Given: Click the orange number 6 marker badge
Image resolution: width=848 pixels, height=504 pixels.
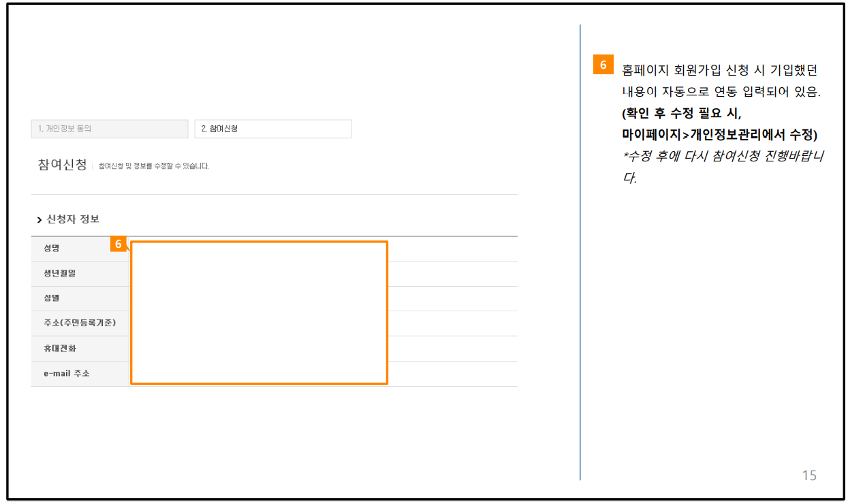Looking at the screenshot, I should pyautogui.click(x=118, y=242).
